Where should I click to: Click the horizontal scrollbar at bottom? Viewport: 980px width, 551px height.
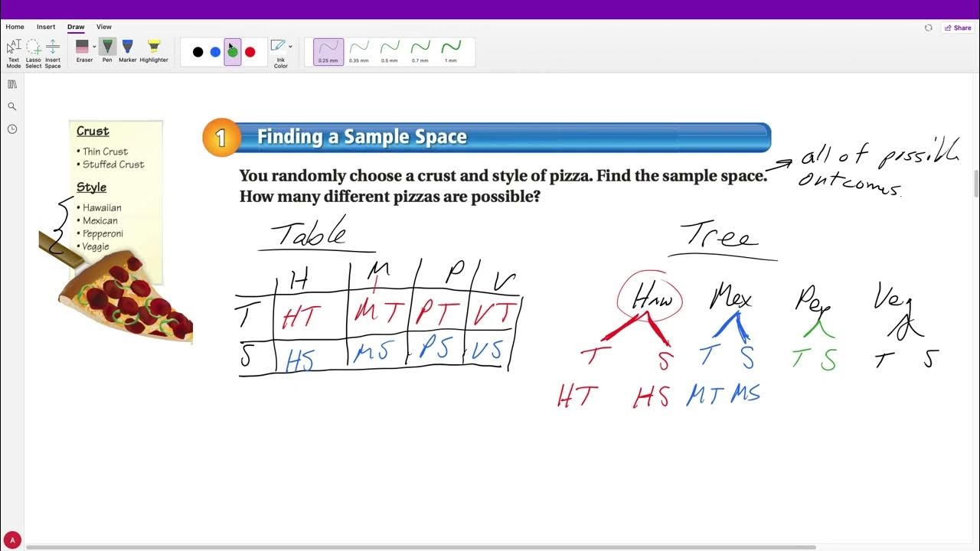click(421, 547)
